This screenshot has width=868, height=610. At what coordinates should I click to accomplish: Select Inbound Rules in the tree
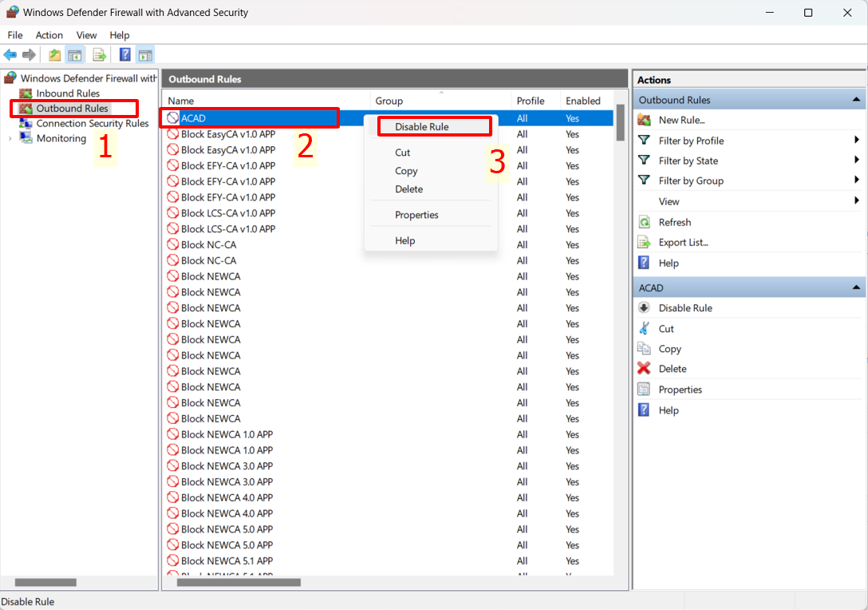click(68, 93)
